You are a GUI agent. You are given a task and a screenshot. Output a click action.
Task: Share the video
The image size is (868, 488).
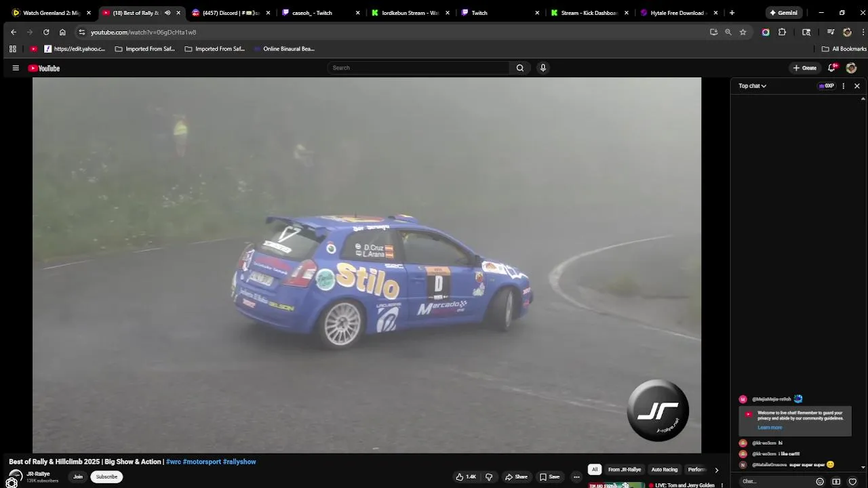[x=516, y=477]
